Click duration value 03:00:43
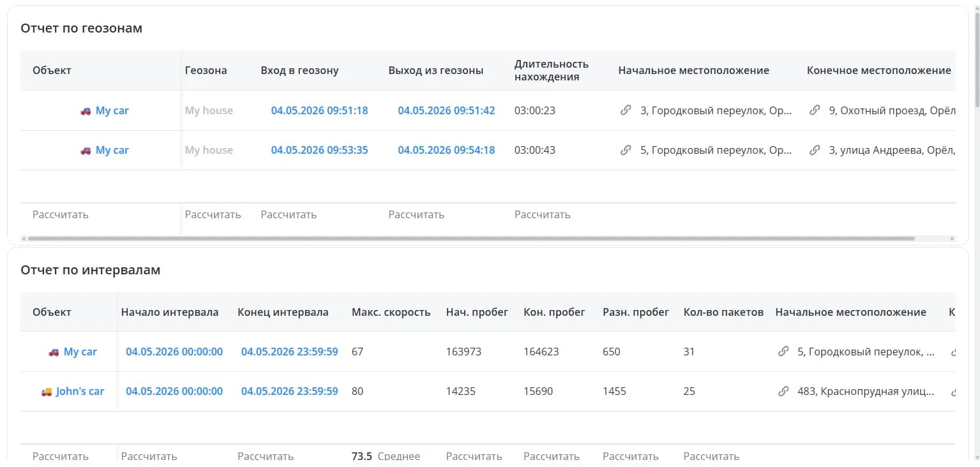 click(535, 150)
